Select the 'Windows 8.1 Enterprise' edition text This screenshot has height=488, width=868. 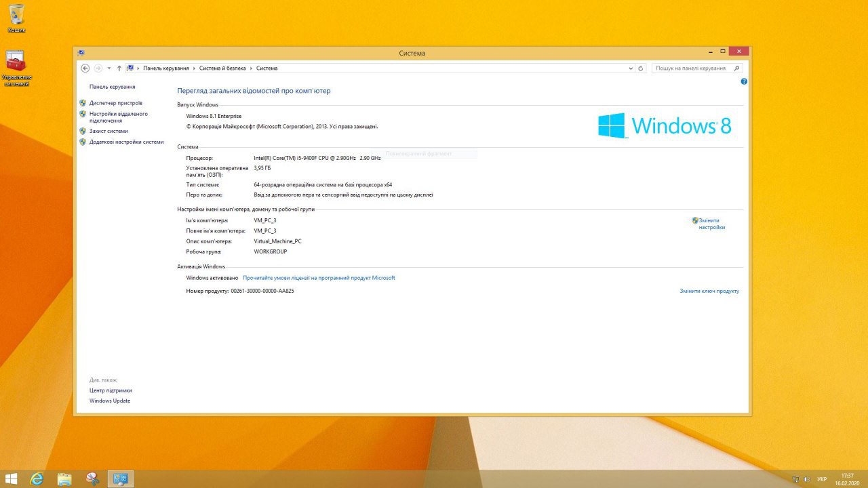click(214, 116)
